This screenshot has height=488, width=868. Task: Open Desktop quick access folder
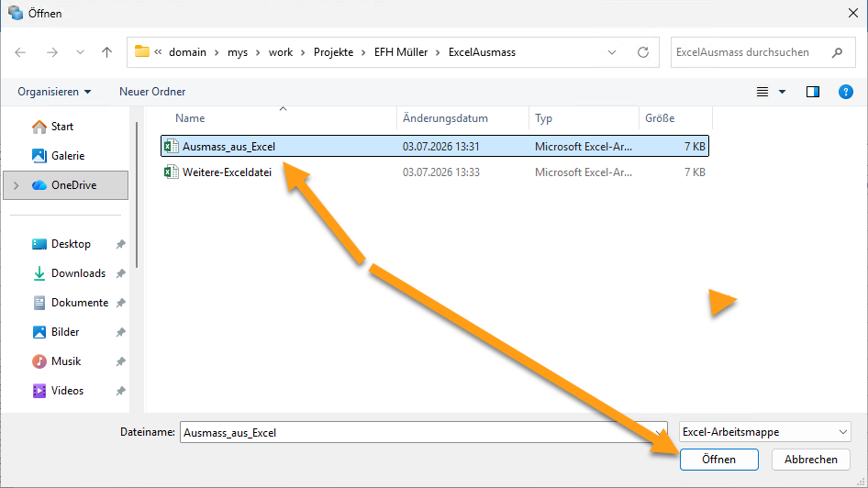pyautogui.click(x=61, y=244)
